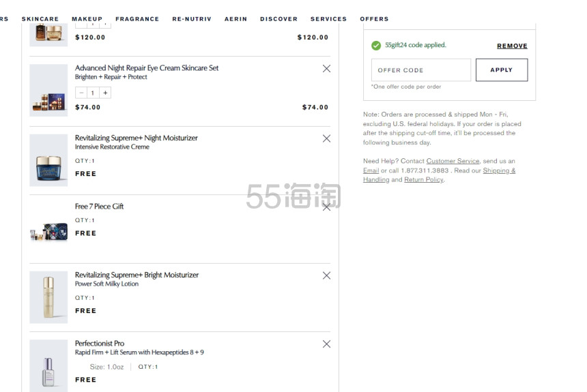Click the Night Moisturizer product thumbnail

(x=48, y=160)
